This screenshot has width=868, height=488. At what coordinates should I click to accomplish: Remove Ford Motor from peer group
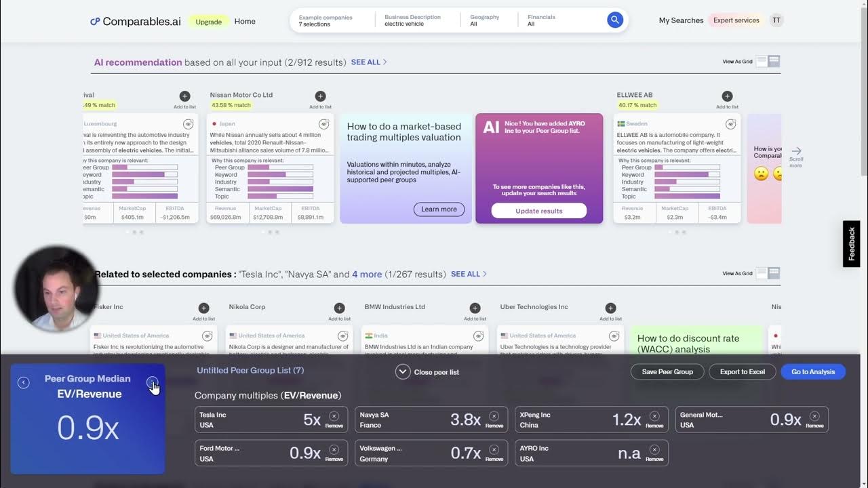pyautogui.click(x=334, y=449)
